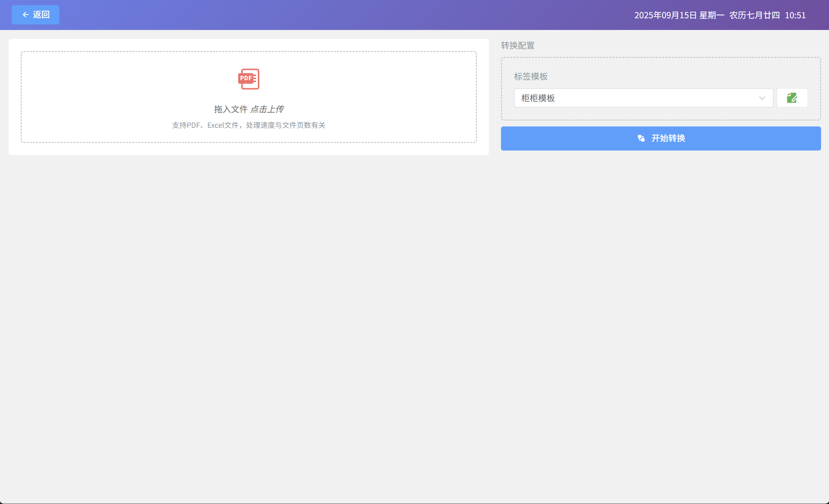Click the 标签模板 field label
The width and height of the screenshot is (829, 504).
click(531, 76)
